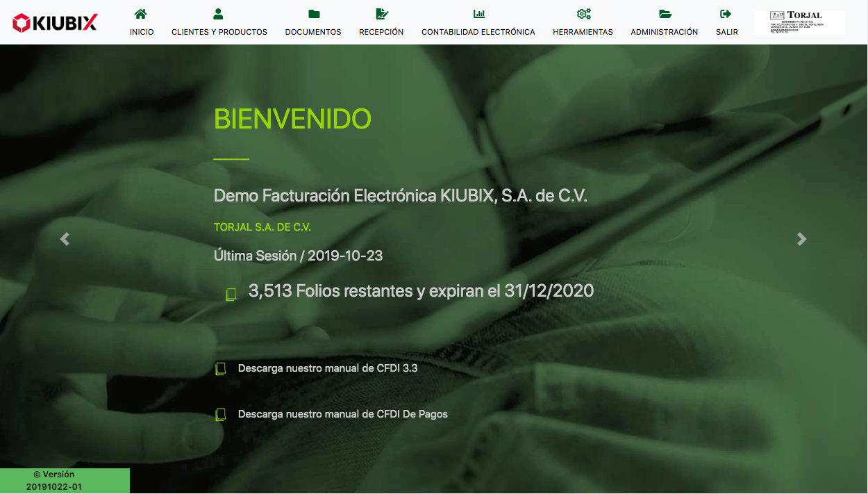Click the folios restantes book icon
Viewport: 868px width, 494px height.
(x=231, y=294)
